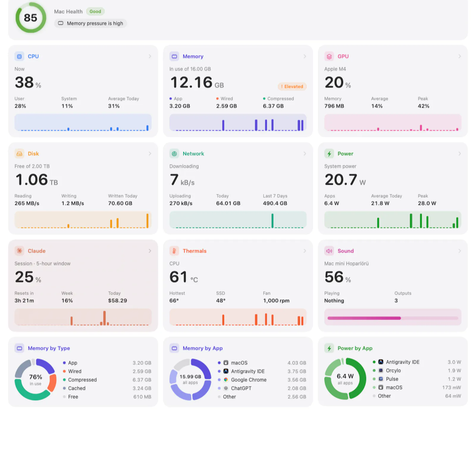
Task: Click the Memory by App icon
Action: (x=174, y=348)
